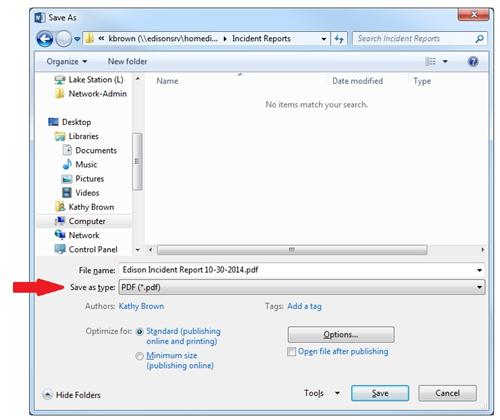The image size is (500, 420).
Task: Open the Documents library
Action: (x=89, y=150)
